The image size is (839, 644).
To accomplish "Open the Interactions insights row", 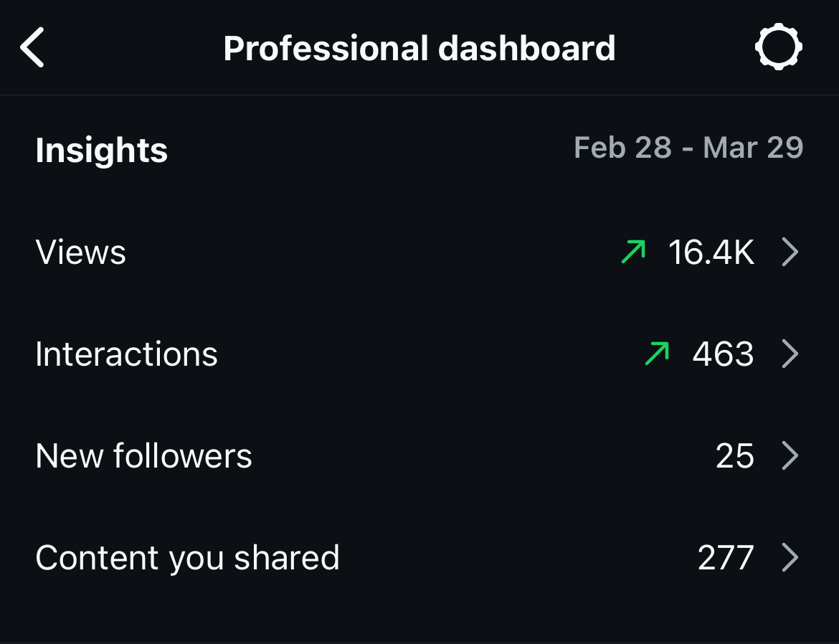I will click(x=419, y=354).
